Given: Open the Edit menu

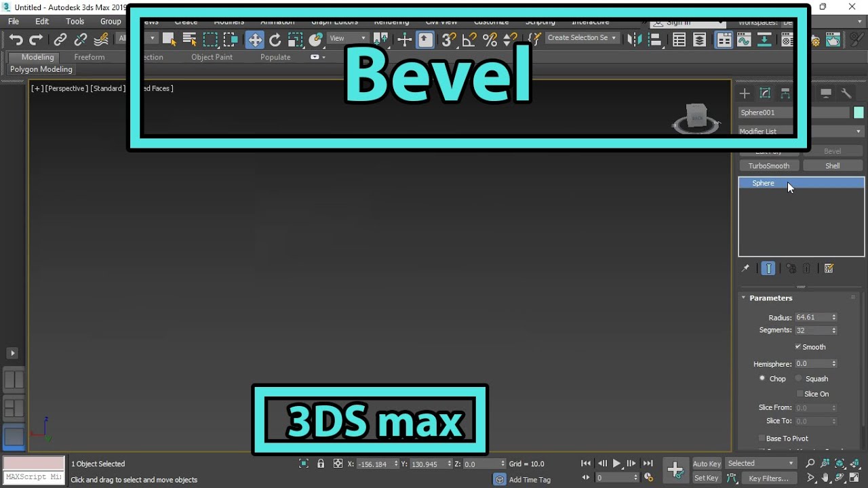Looking at the screenshot, I should coord(42,22).
